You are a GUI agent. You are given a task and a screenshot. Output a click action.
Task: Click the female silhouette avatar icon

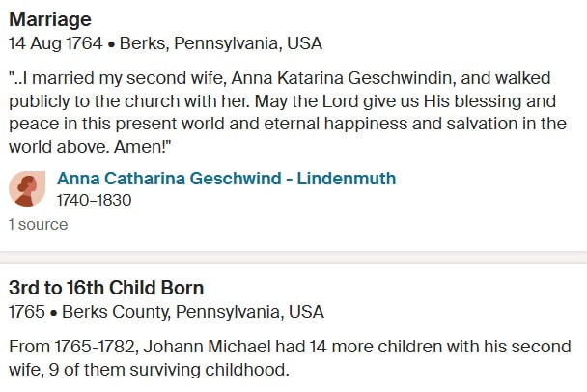pos(27,188)
